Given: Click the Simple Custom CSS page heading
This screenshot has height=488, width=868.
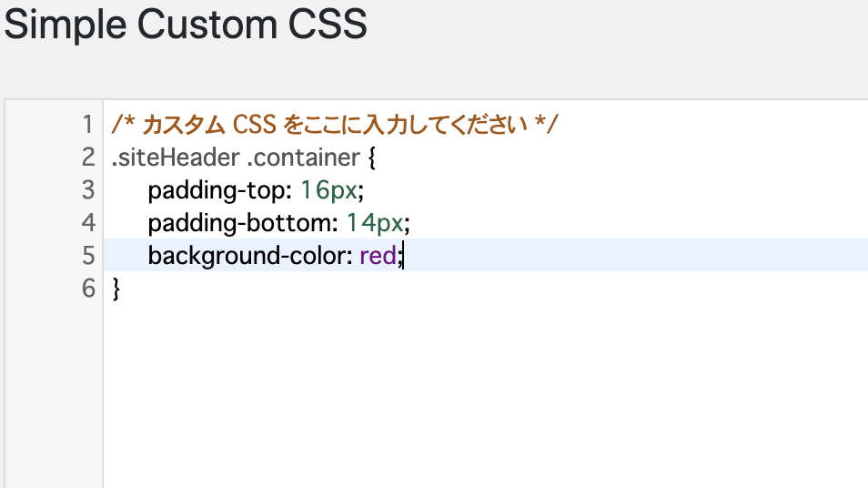Looking at the screenshot, I should pos(185,25).
